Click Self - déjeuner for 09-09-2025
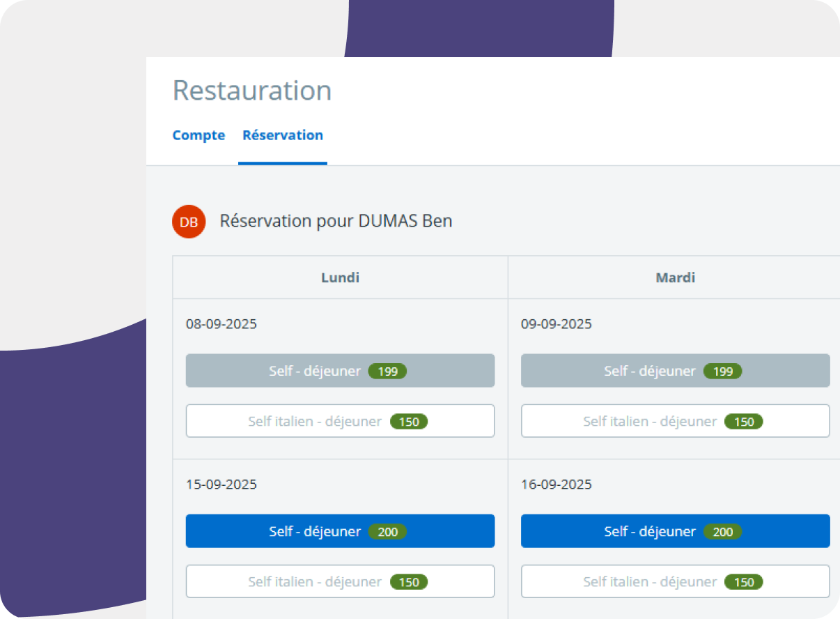840x619 pixels. click(675, 371)
